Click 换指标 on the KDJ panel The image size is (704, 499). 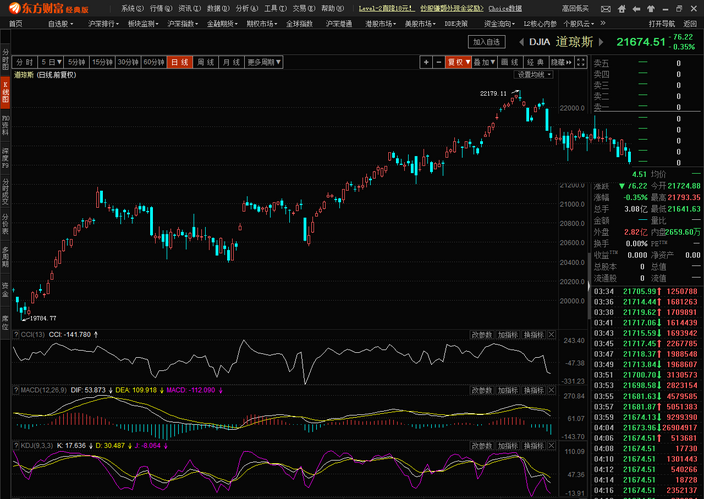click(533, 446)
